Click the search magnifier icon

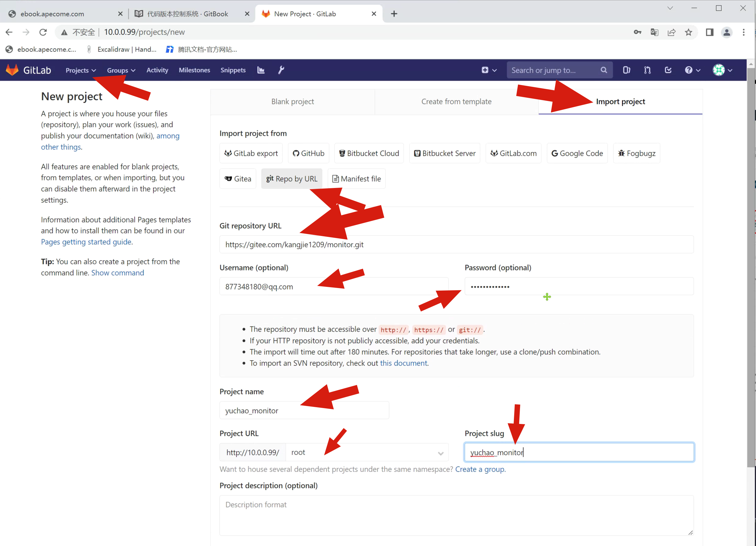604,70
